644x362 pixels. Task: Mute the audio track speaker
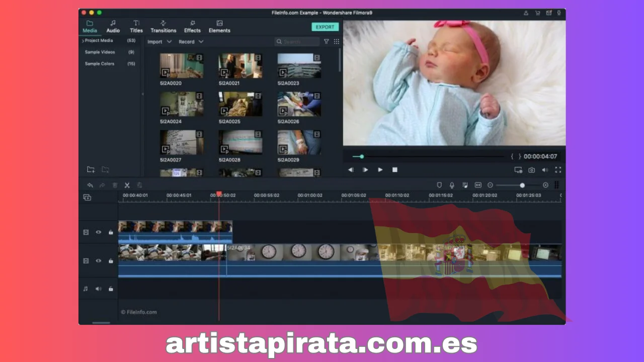99,289
